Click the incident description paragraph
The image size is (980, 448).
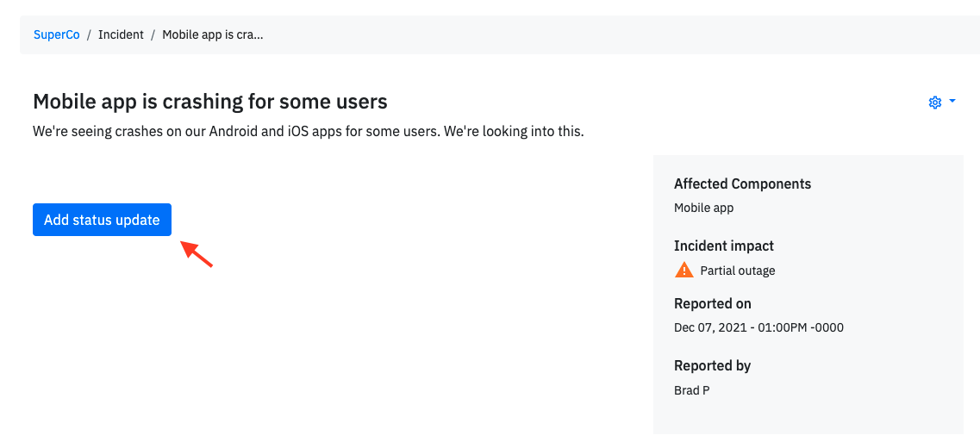point(308,133)
